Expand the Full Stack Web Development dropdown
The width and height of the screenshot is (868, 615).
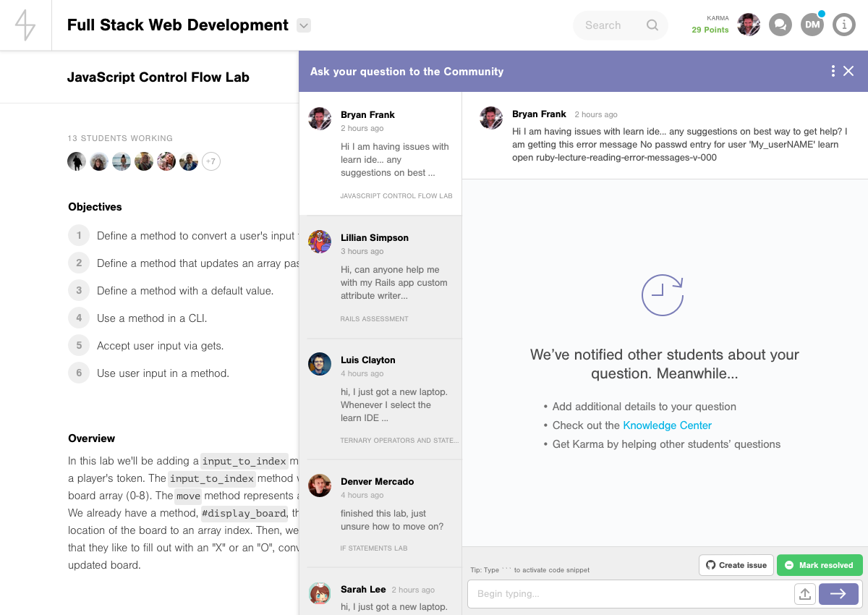click(305, 25)
